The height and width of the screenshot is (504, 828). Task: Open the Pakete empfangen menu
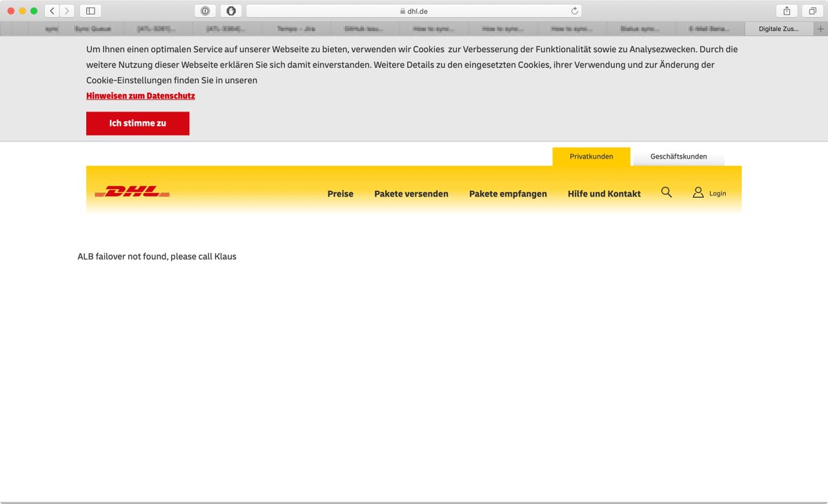pyautogui.click(x=508, y=194)
